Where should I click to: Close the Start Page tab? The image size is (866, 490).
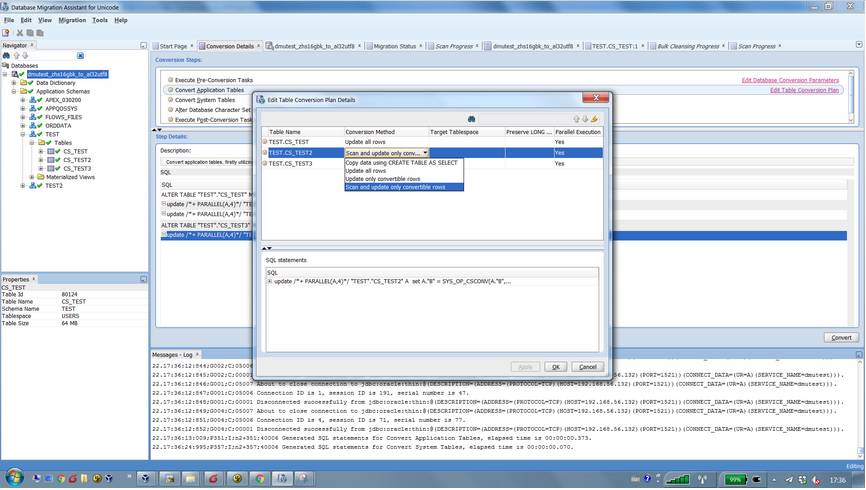tap(192, 46)
